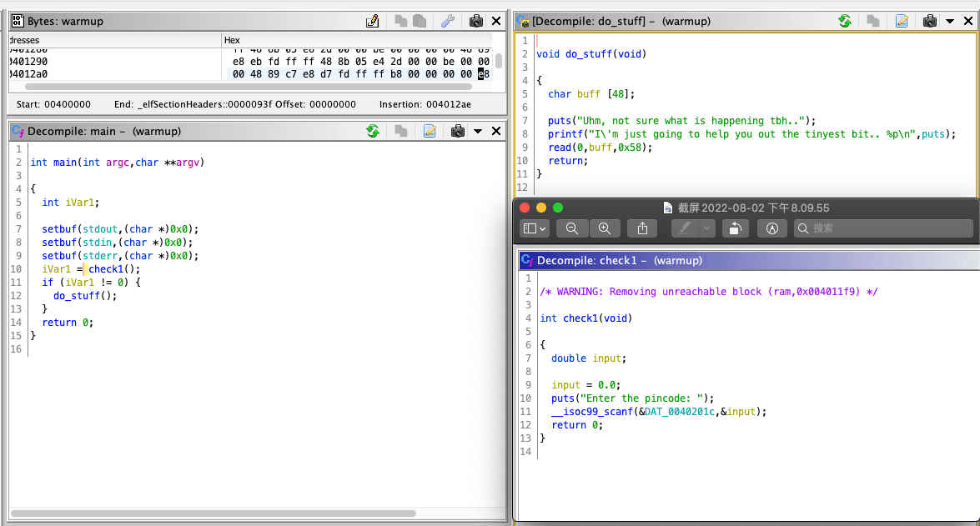Zoom in on the Preview screenshot
This screenshot has width=980, height=526.
(x=605, y=228)
